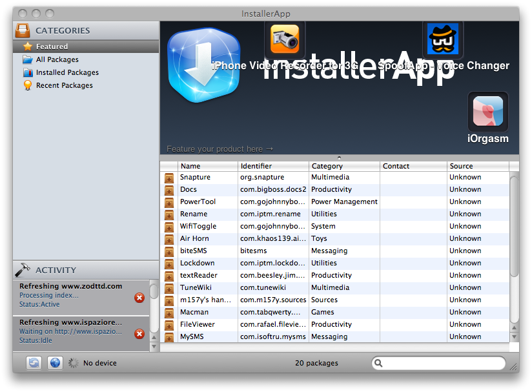532x392 pixels.
Task: Open the SpoofApp Voice Changer icon
Action: point(443,39)
